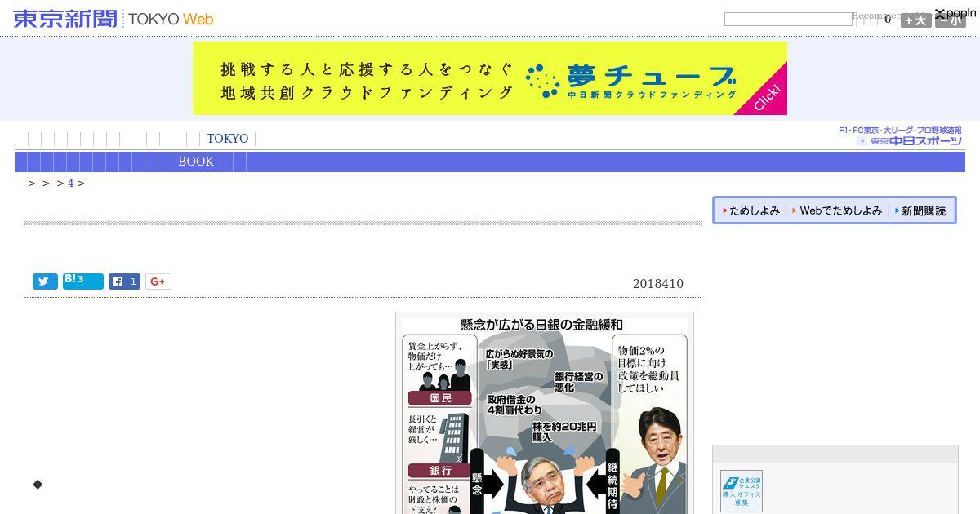Click the article date 2018410
The height and width of the screenshot is (514, 980).
658,284
